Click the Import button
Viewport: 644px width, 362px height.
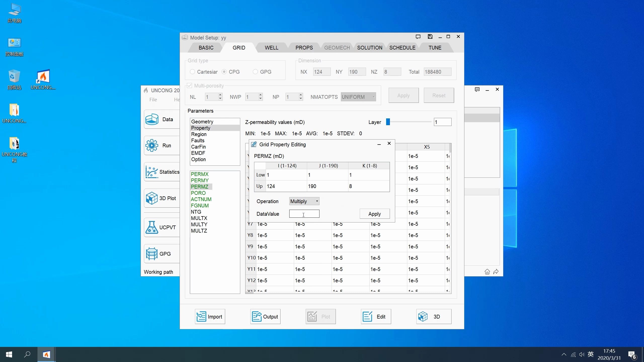pyautogui.click(x=210, y=317)
